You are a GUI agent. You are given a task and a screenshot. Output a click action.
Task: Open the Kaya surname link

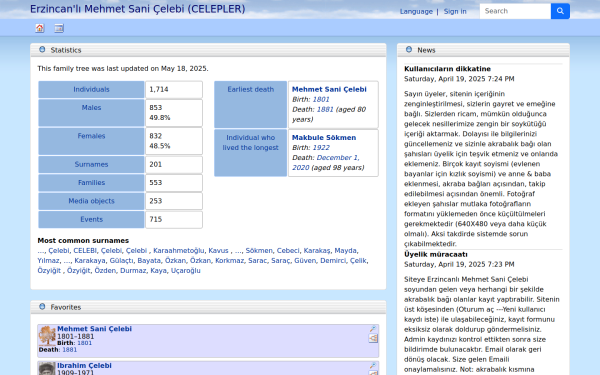(x=158, y=271)
